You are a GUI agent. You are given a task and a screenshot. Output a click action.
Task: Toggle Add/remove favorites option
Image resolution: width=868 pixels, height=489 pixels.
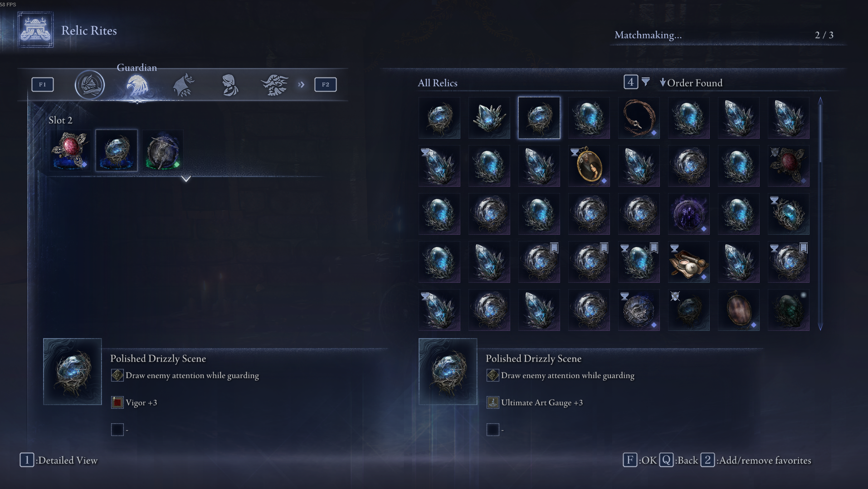[756, 460]
